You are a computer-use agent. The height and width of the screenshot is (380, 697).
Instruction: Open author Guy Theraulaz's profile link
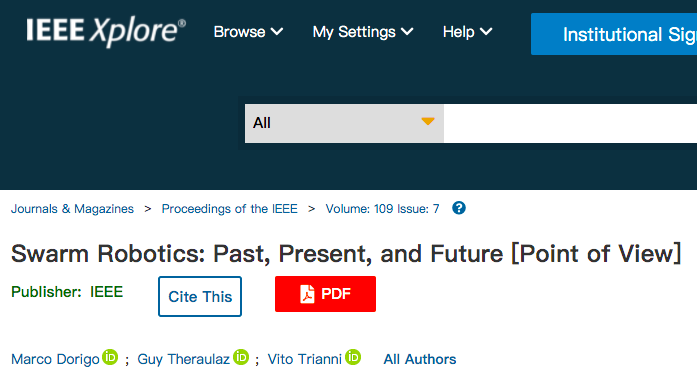tap(183, 359)
